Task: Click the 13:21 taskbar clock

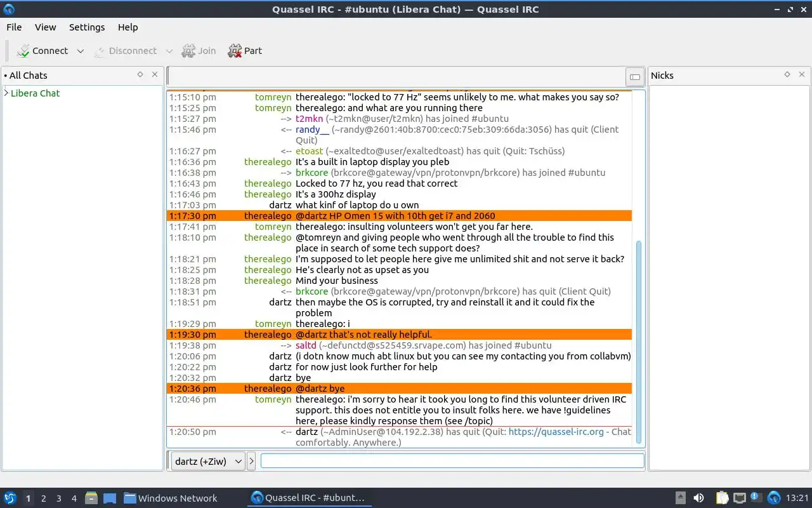Action: [x=797, y=498]
